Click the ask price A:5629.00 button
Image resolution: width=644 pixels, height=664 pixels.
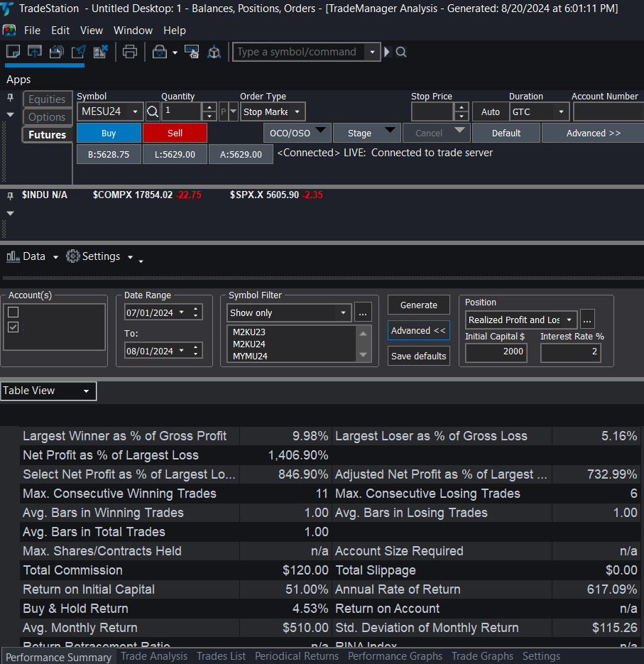point(241,155)
